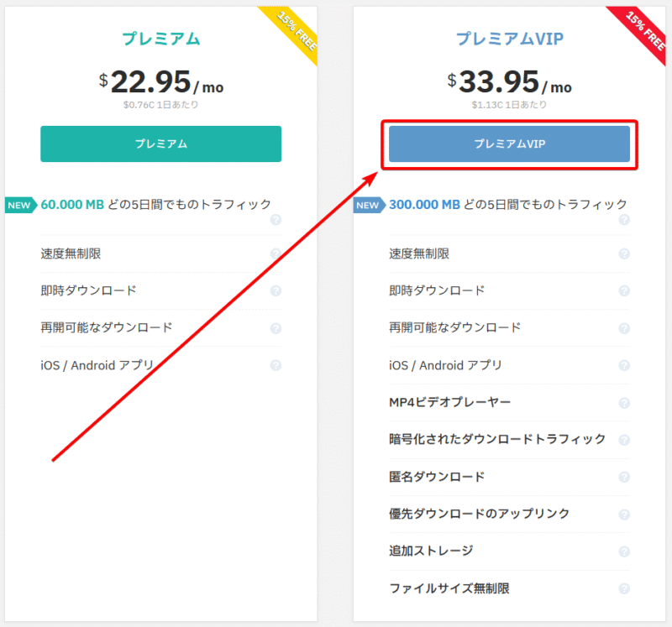Click help icon next to ファイルサイズ無制限

pyautogui.click(x=624, y=588)
